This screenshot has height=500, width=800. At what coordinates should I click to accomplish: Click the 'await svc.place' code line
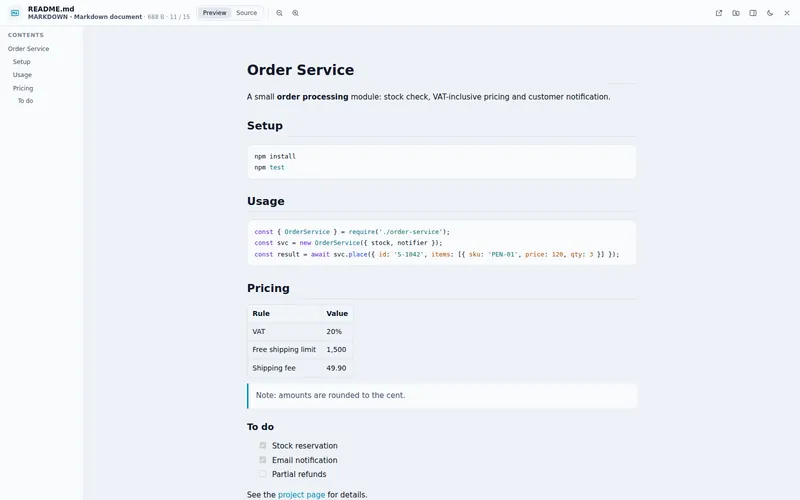pos(437,254)
